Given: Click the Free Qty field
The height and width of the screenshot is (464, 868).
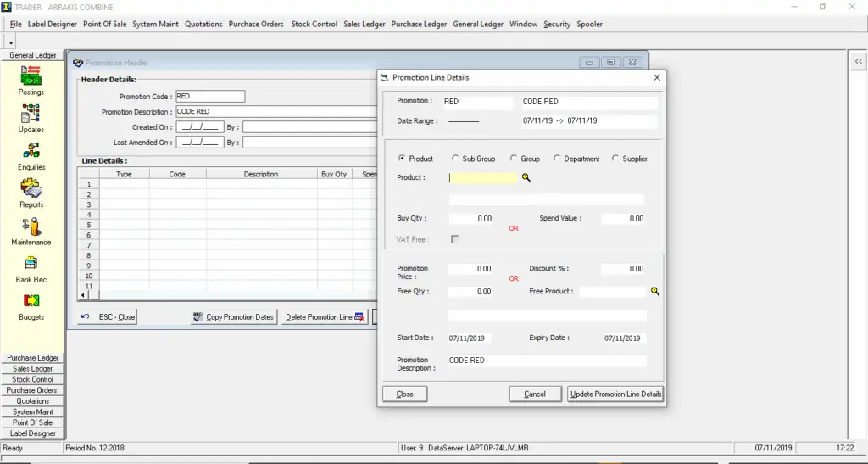Looking at the screenshot, I should (x=470, y=292).
